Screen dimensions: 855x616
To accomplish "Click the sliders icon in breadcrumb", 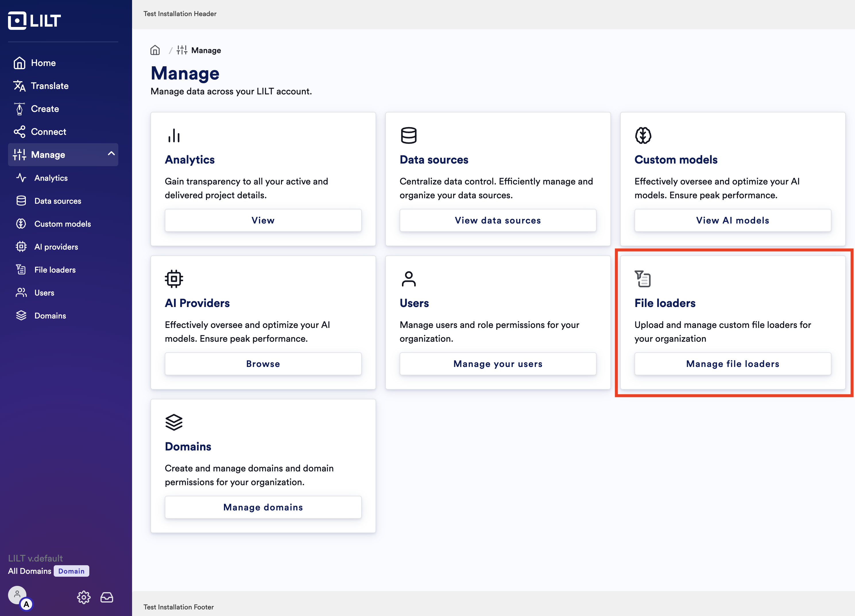I will [182, 50].
